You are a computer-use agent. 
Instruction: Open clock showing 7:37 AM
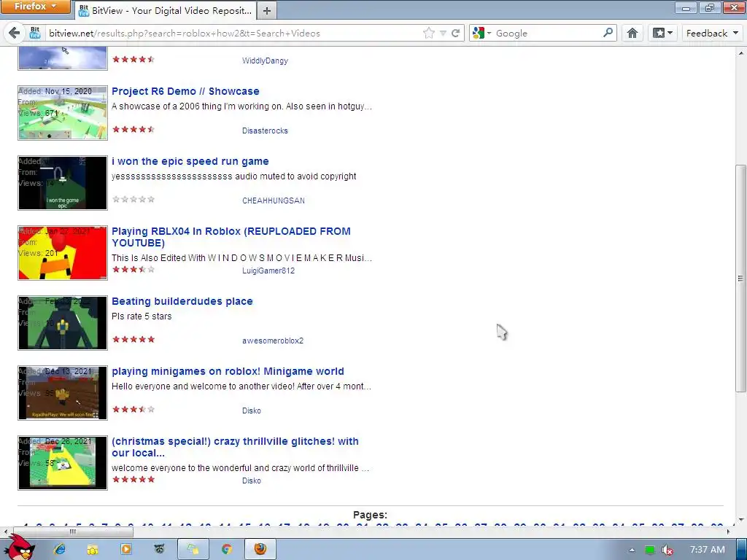[x=708, y=550]
